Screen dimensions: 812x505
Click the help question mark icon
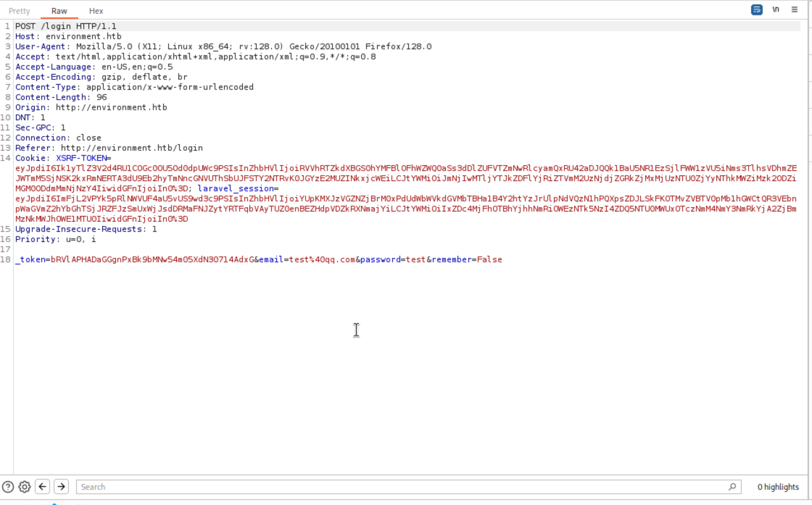point(8,487)
